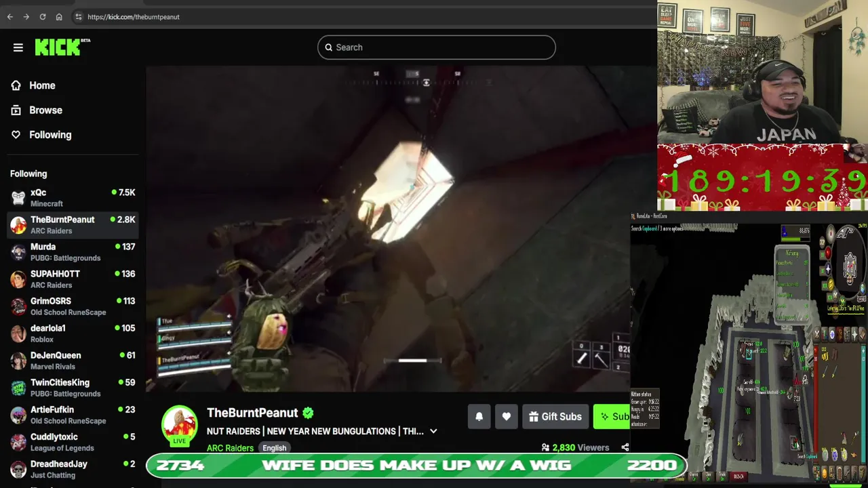The height and width of the screenshot is (488, 868).
Task: Open site info icon beside the URL
Action: coord(79,17)
